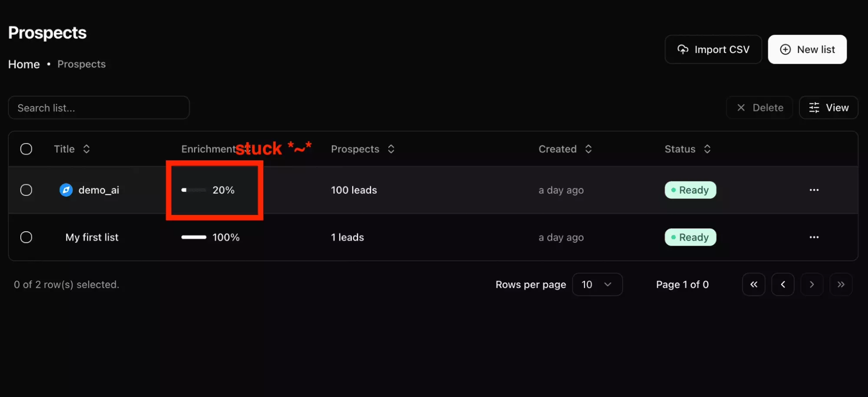Viewport: 868px width, 397px height.
Task: Sort the table by Title column
Action: (72, 149)
